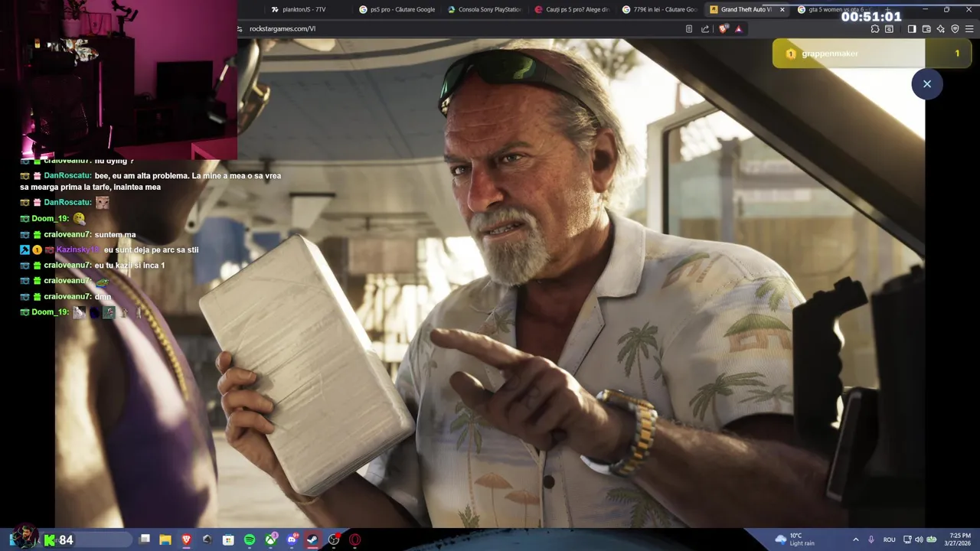The height and width of the screenshot is (551, 980).
Task: Share this page via address bar icon
Action: [x=705, y=29]
